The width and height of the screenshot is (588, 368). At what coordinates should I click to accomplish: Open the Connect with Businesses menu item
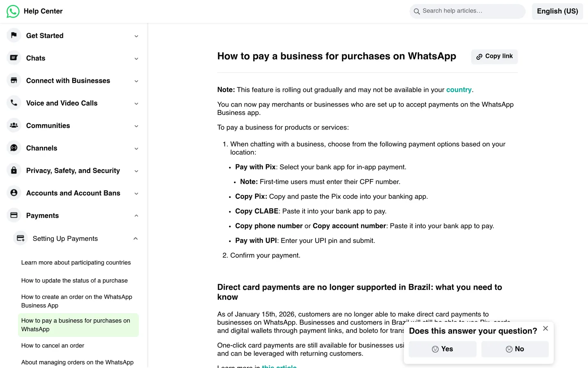pos(68,81)
